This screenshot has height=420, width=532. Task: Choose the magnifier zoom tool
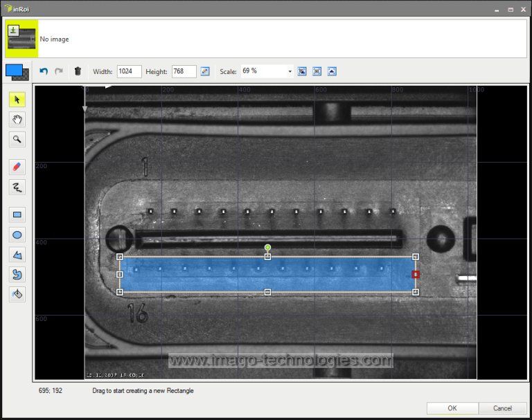[17, 139]
